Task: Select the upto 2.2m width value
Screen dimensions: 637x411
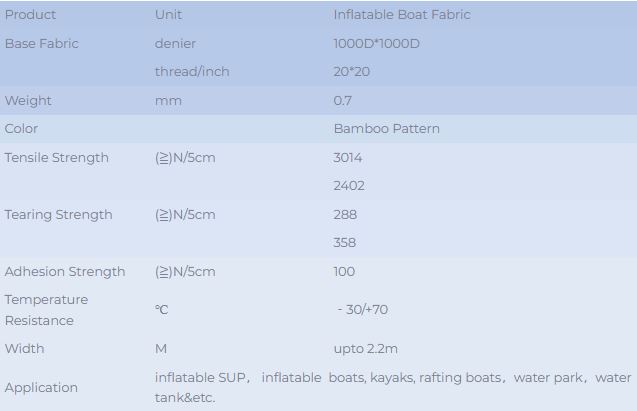Action: click(x=365, y=349)
